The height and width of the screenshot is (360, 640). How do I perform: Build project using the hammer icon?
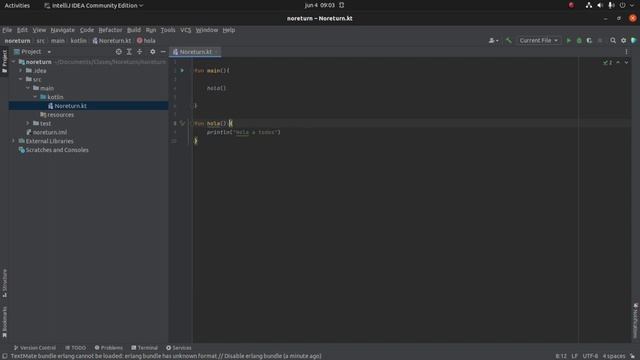[x=509, y=40]
